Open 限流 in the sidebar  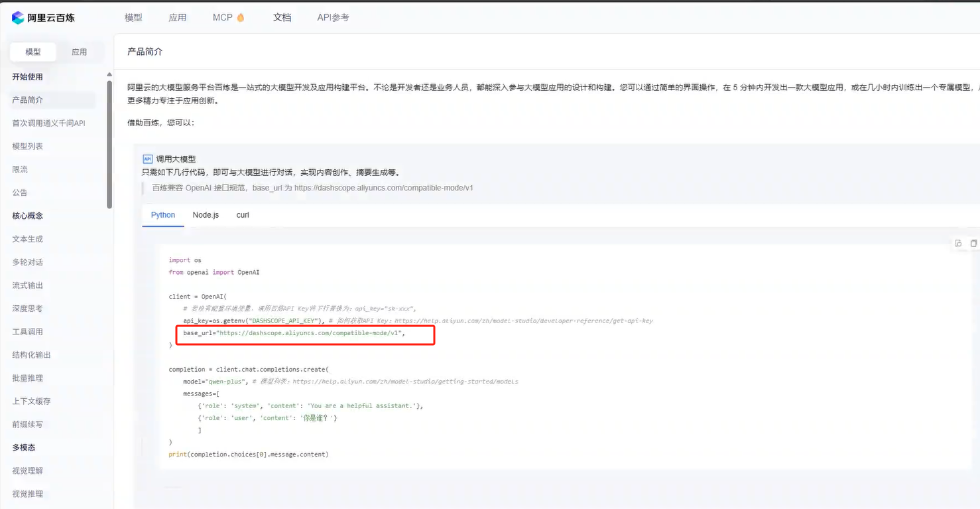tap(20, 169)
